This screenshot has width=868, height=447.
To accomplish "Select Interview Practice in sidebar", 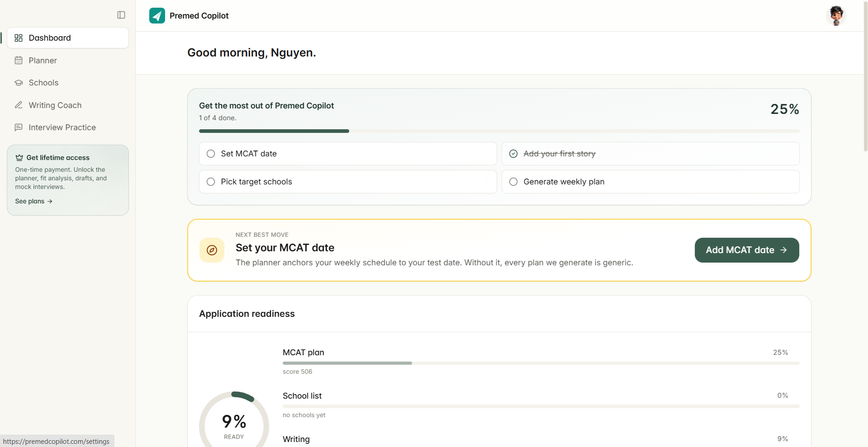I will (68, 127).
